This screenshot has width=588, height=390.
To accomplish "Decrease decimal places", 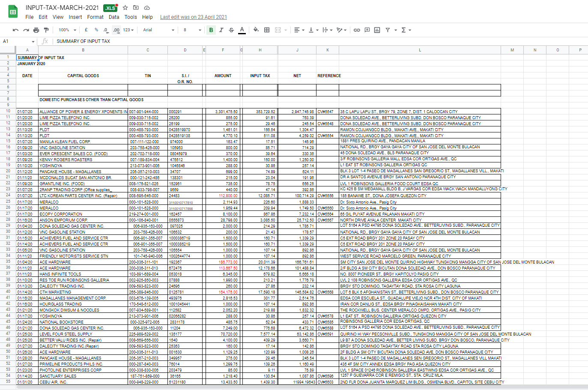I will click(x=106, y=30).
